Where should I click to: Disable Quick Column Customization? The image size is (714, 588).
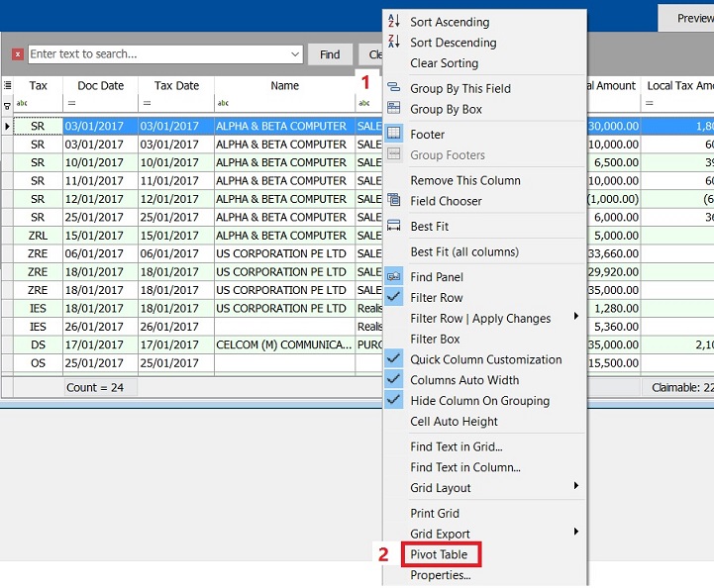pyautogui.click(x=485, y=360)
